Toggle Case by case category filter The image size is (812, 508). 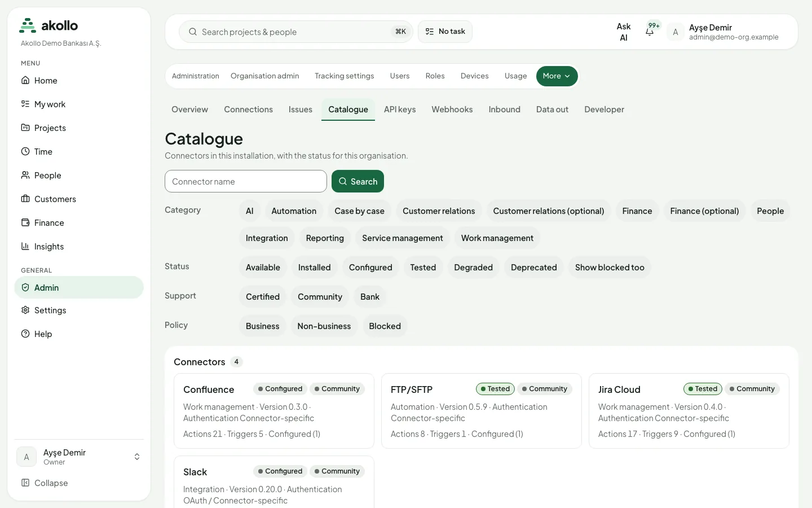tap(360, 211)
